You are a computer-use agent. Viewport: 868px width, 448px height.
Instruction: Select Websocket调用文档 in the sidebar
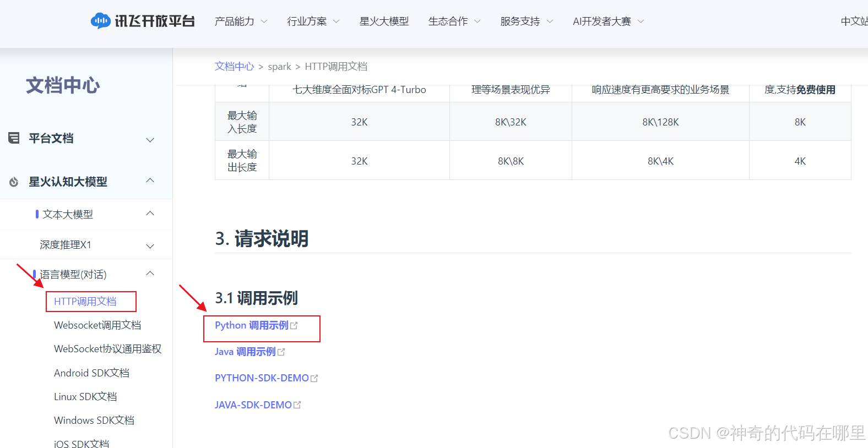pos(97,325)
